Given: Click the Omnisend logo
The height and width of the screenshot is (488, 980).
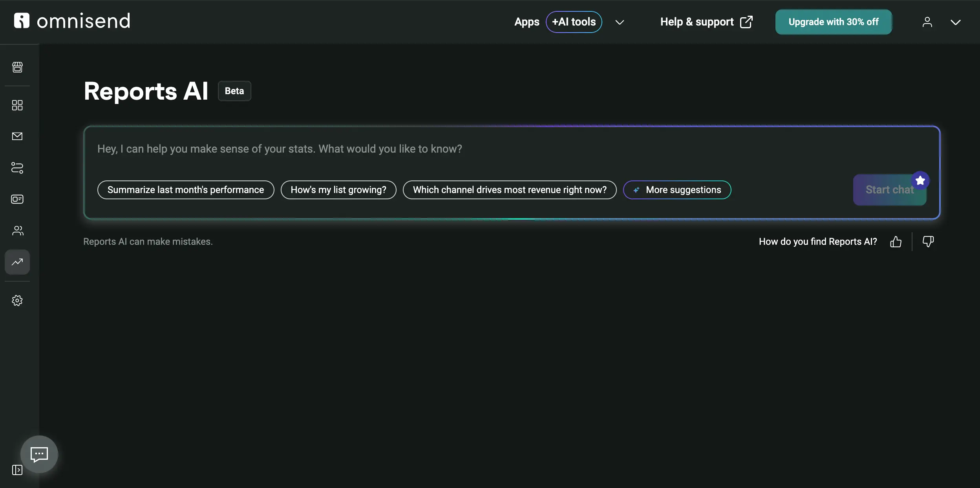Looking at the screenshot, I should (72, 21).
